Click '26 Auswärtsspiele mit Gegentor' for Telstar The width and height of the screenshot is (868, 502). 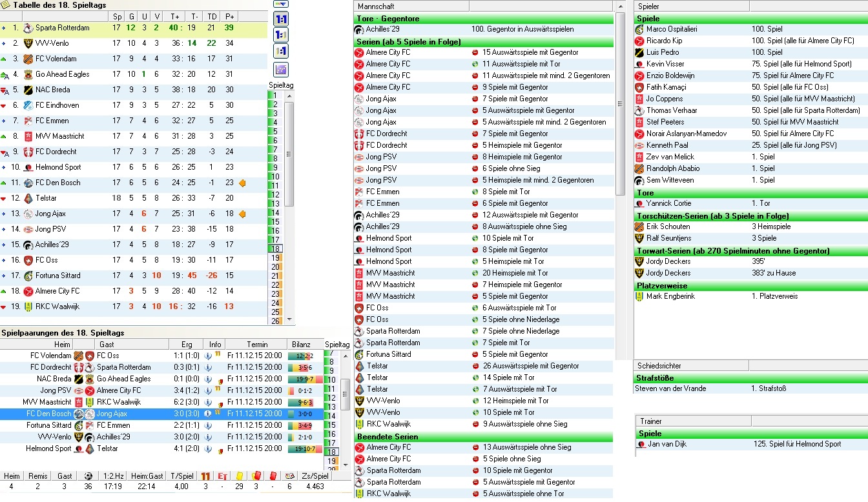click(530, 366)
